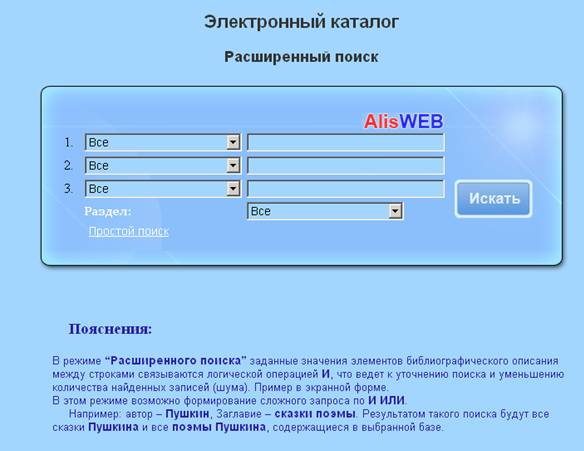Click the Электронный каталог page title
The width and height of the screenshot is (584, 451).
pyautogui.click(x=301, y=22)
